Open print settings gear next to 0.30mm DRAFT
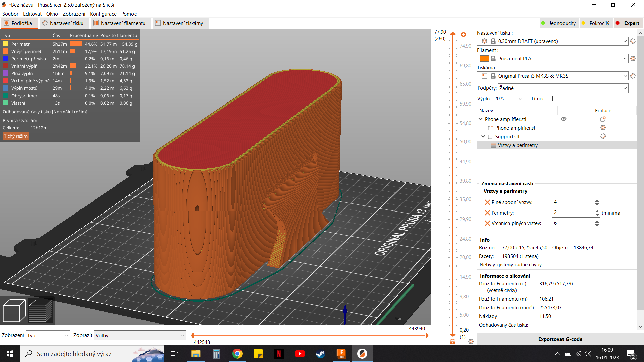644x362 pixels. (x=633, y=41)
